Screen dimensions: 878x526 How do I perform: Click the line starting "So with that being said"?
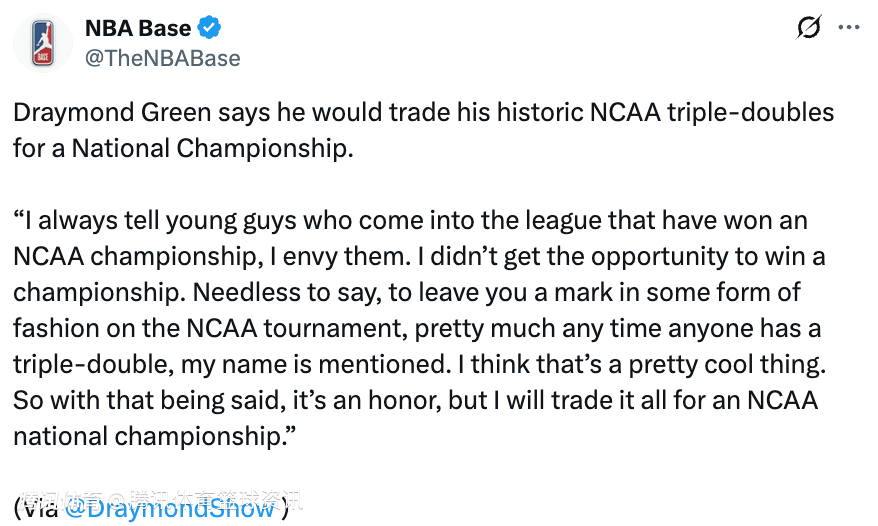tap(415, 400)
